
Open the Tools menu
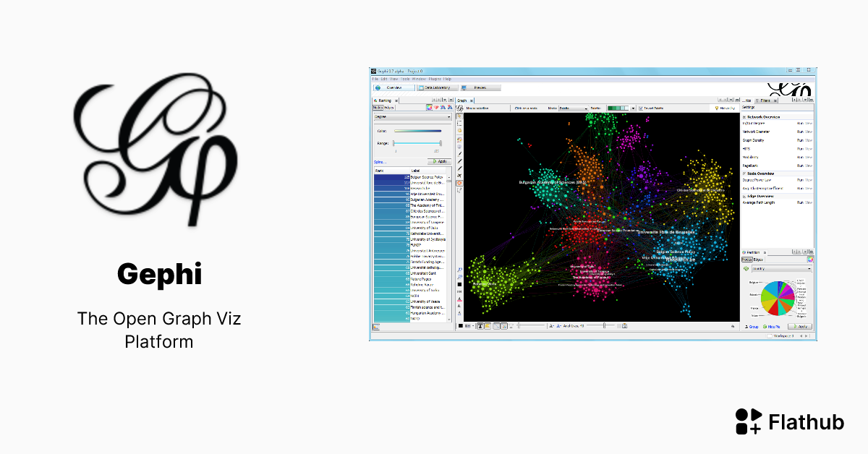[405, 79]
